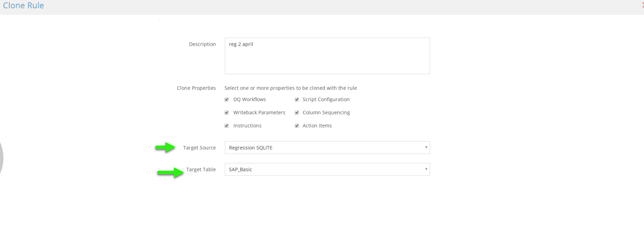644x234 pixels.
Task: Toggle the Instructions checkbox
Action: click(226, 126)
